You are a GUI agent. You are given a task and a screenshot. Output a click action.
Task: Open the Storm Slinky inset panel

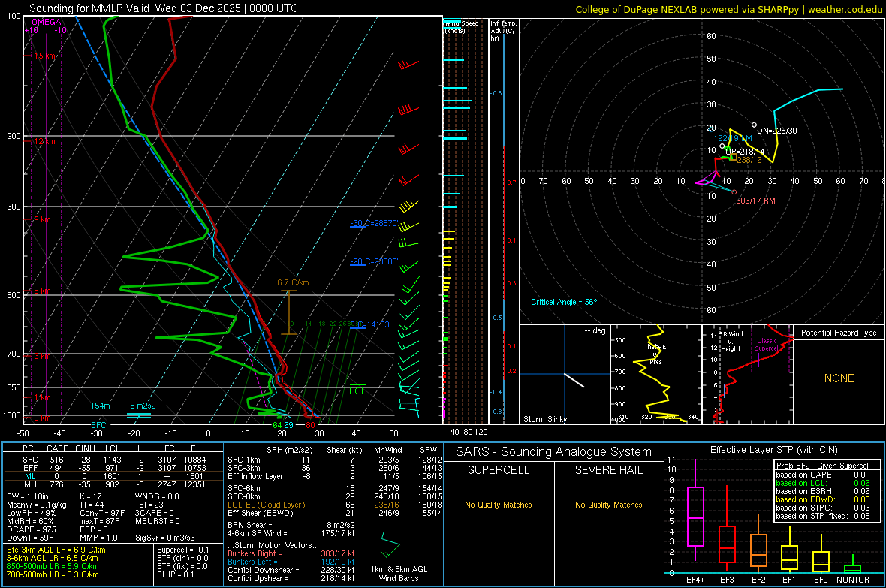tap(565, 374)
